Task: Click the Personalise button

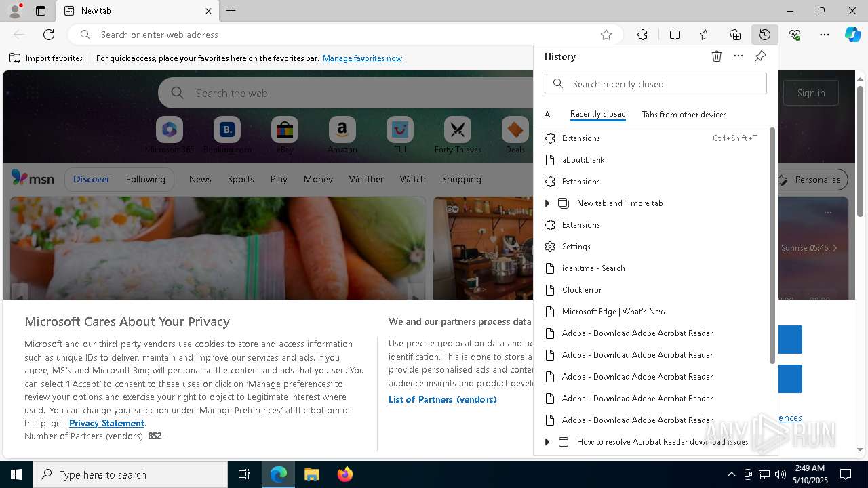Action: (x=810, y=180)
